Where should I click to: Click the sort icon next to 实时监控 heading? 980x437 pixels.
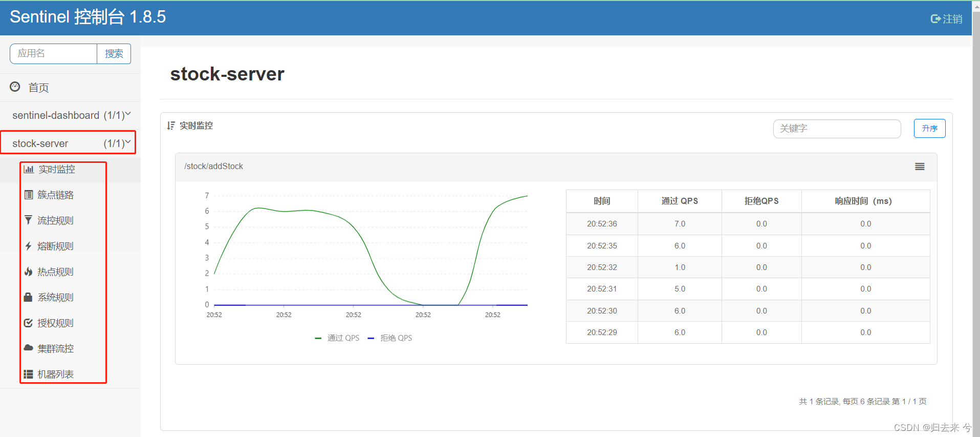[171, 126]
